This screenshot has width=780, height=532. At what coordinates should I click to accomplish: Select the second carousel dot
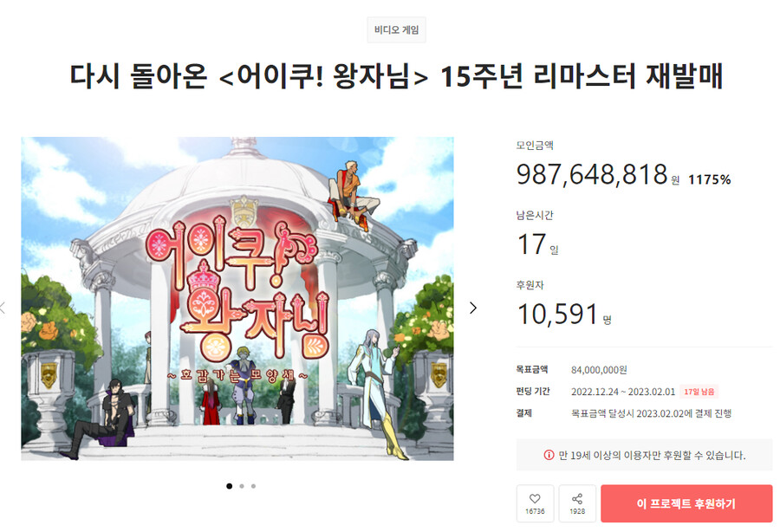coord(242,486)
